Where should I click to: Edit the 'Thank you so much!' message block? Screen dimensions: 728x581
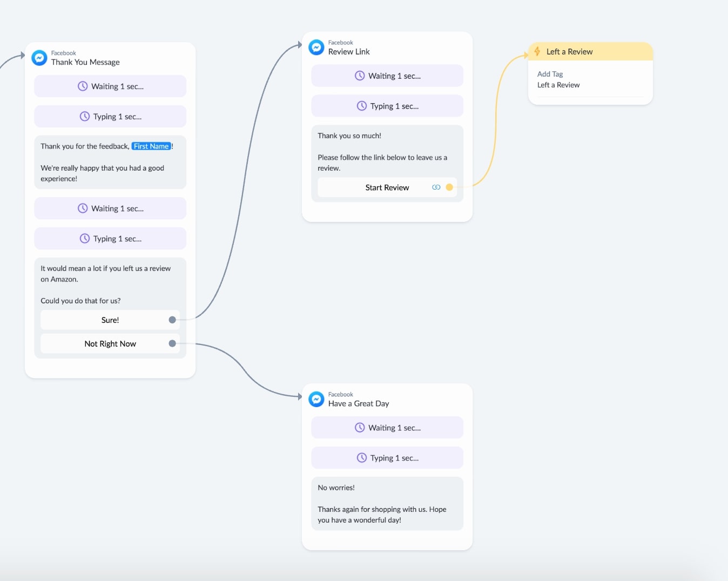387,151
